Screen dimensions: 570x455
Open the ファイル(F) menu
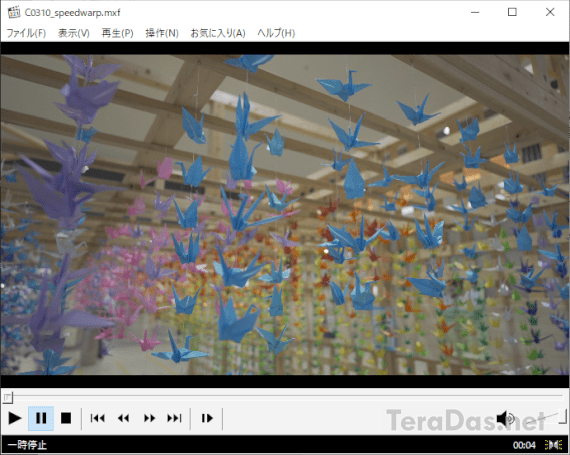coord(26,33)
